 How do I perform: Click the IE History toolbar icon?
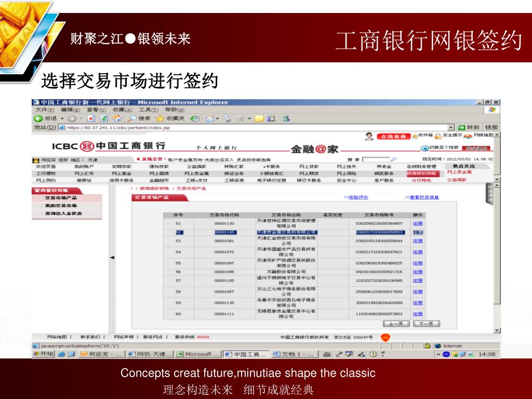195,118
